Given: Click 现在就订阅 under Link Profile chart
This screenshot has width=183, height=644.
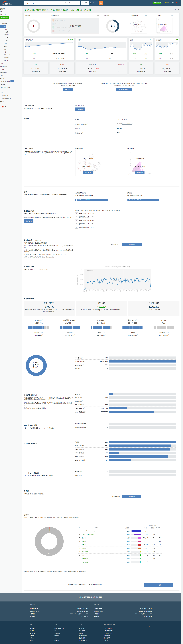Looking at the screenshot, I should point(139,172).
